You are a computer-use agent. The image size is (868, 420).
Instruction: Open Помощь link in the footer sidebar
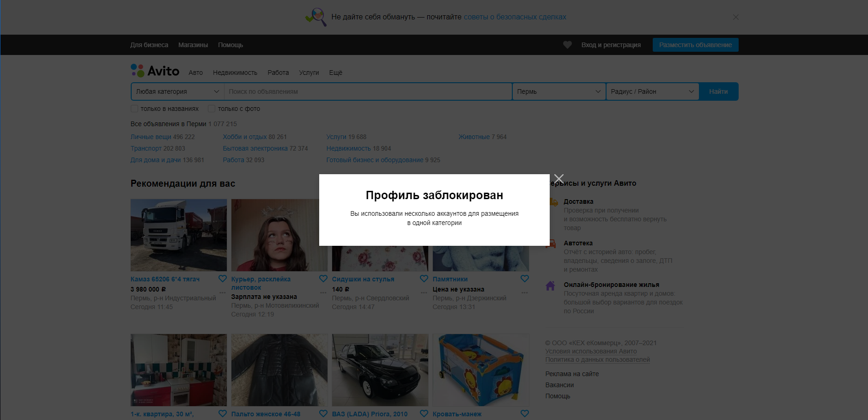click(x=558, y=396)
